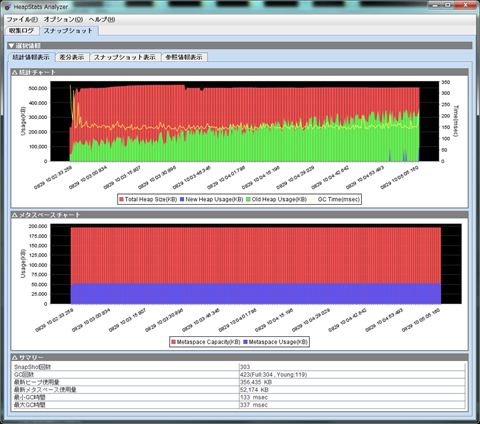The width and height of the screenshot is (480, 424).
Task: Click the 最新メタスペース使用量 row label
Action: [45, 390]
